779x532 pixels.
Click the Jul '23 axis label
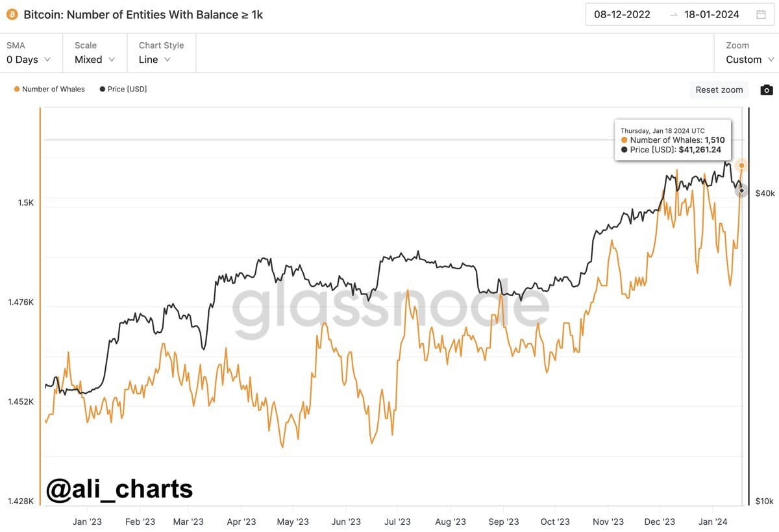point(397,522)
